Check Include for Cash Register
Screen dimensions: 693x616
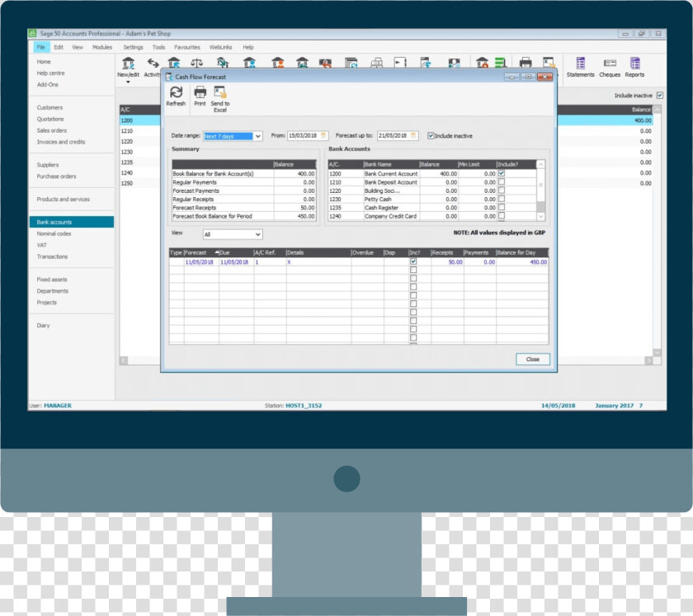(502, 207)
